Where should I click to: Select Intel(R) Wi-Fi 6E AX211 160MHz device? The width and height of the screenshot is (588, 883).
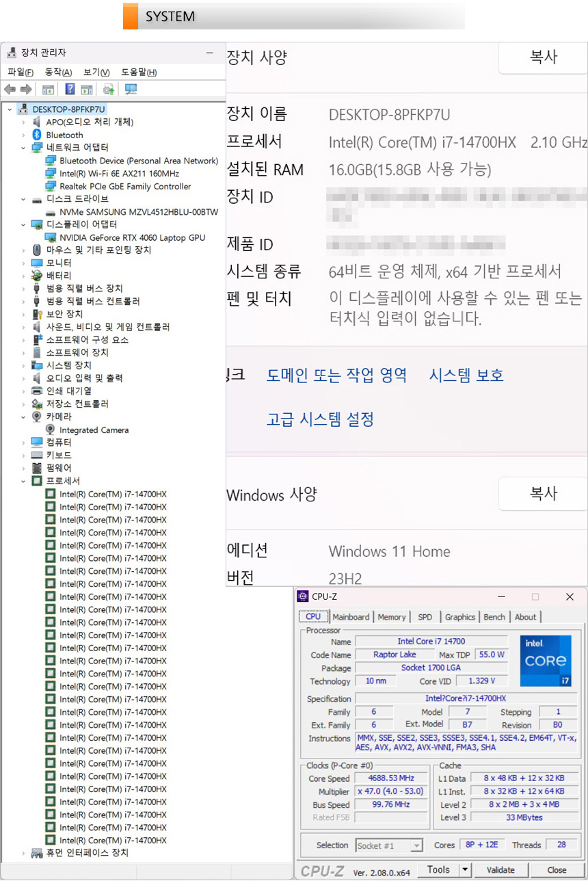119,173
